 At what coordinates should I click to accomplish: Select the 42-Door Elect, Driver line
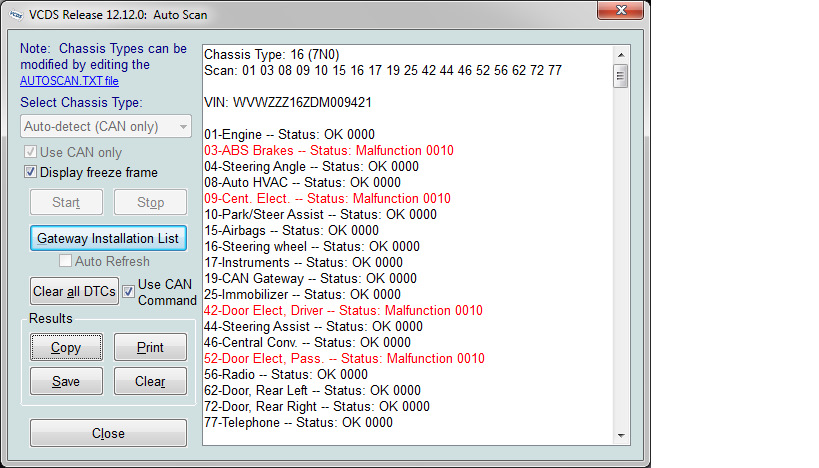343,310
